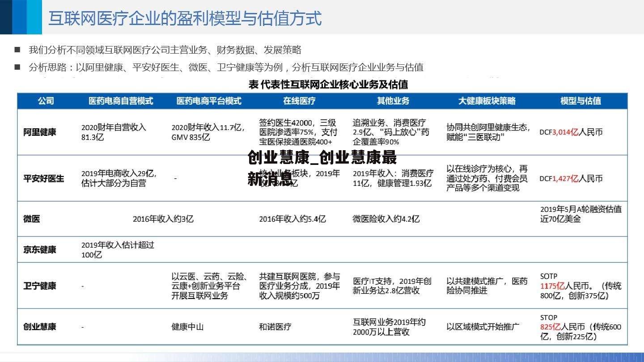Select the bullet starting "分析思路:以阿里健康"
Viewport: 644px width, 362px height.
226,67
